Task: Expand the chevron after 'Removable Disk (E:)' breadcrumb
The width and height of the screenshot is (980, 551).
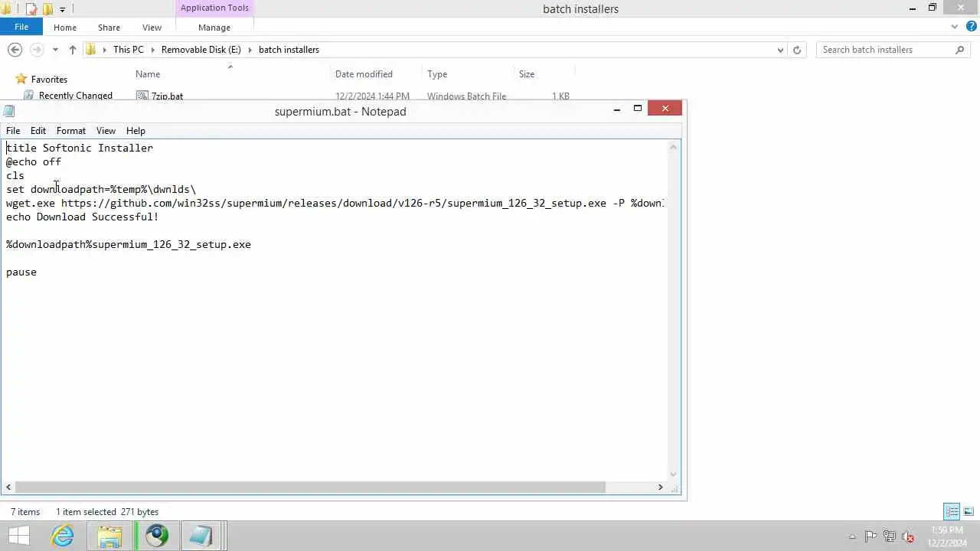Action: [x=250, y=50]
